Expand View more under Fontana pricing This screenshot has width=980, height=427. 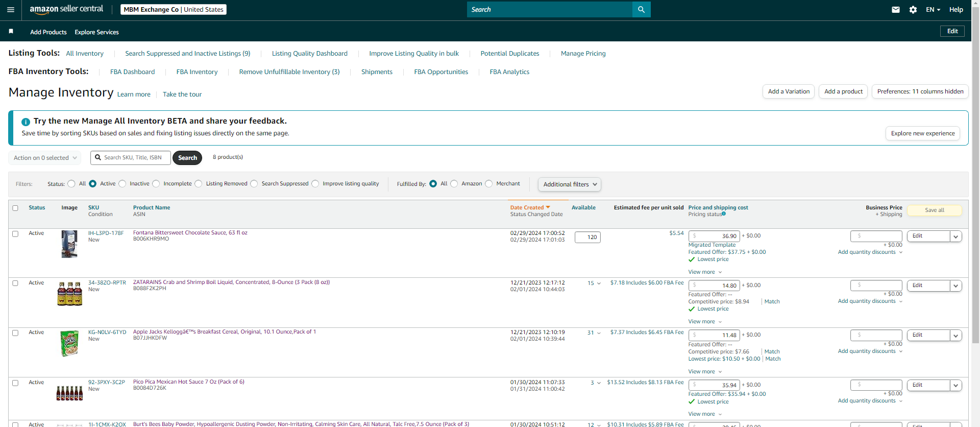[x=705, y=272]
